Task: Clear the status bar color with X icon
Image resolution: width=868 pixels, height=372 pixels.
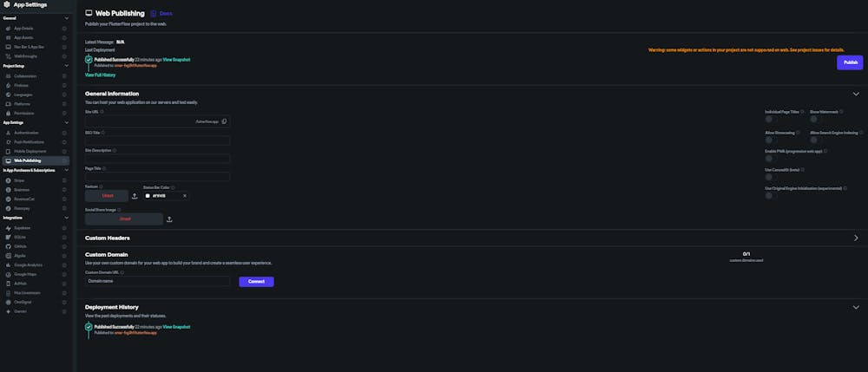Action: click(x=184, y=196)
